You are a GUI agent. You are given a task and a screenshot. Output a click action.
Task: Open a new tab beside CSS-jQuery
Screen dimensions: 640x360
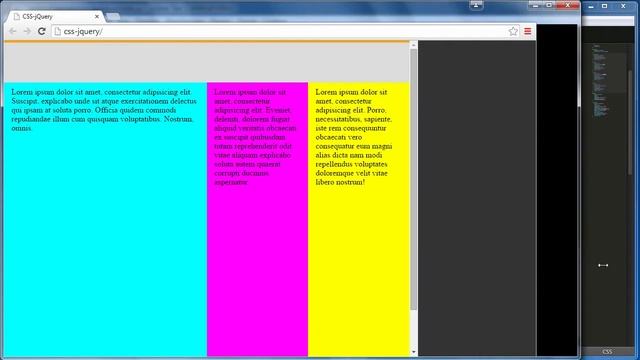point(113,16)
